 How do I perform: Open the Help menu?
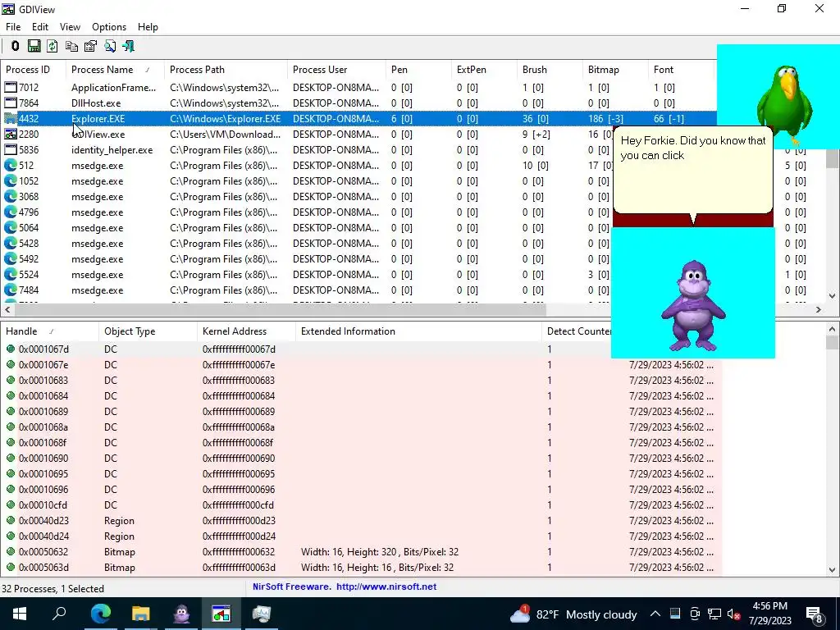(148, 27)
